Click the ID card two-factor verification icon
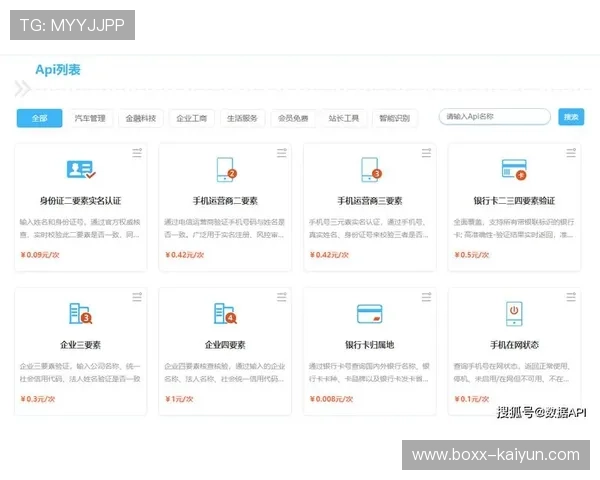The width and height of the screenshot is (600, 480). point(81,169)
